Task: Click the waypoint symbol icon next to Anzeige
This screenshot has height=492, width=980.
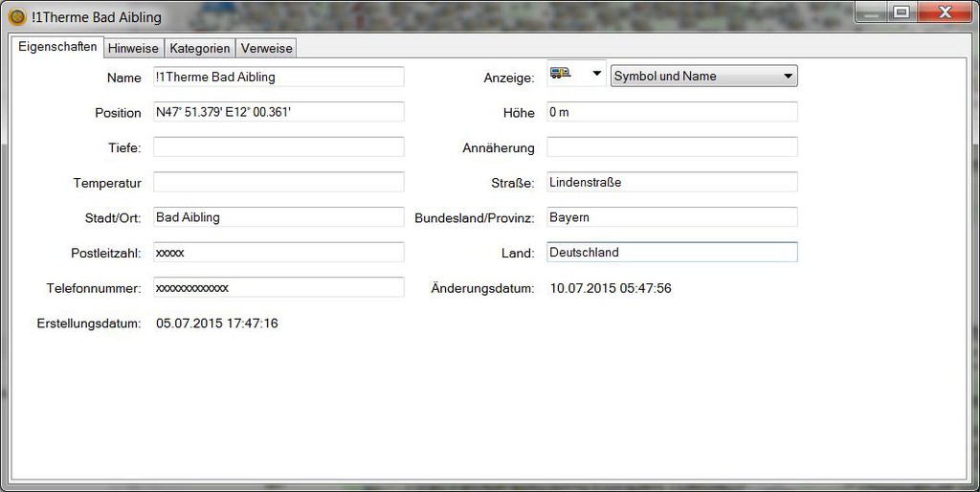Action: [560, 74]
